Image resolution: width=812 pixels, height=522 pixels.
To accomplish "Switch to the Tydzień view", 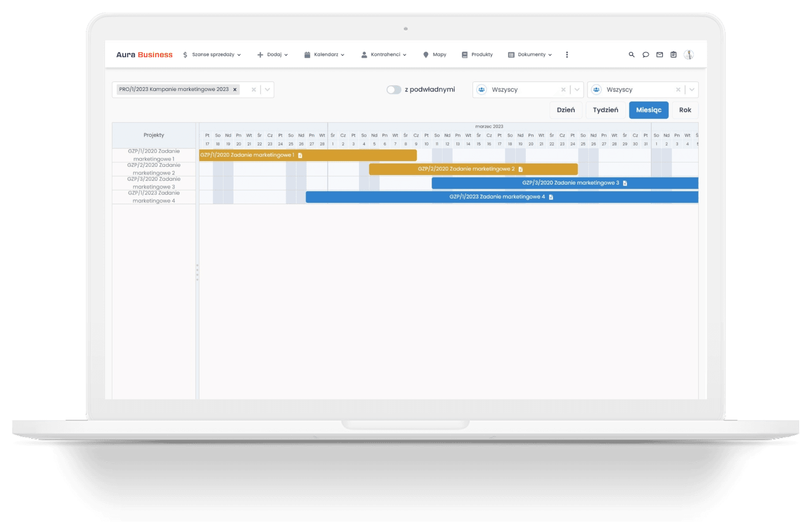I will pyautogui.click(x=605, y=110).
